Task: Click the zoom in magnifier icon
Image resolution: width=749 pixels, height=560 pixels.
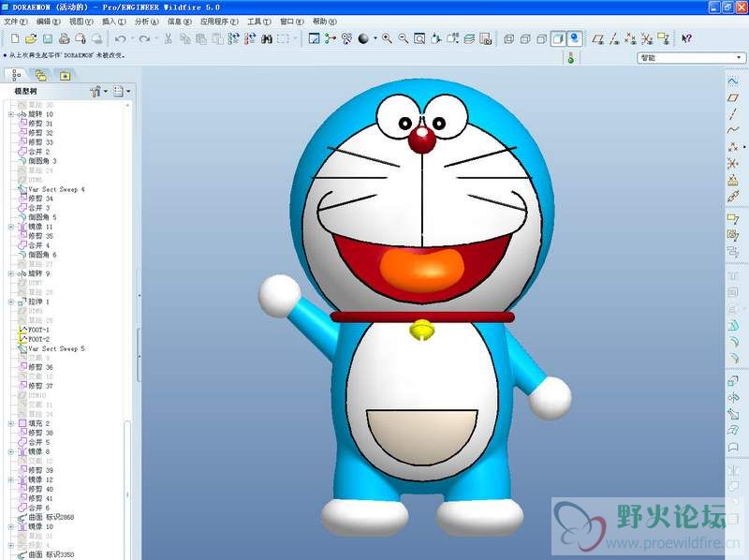Action: point(387,38)
